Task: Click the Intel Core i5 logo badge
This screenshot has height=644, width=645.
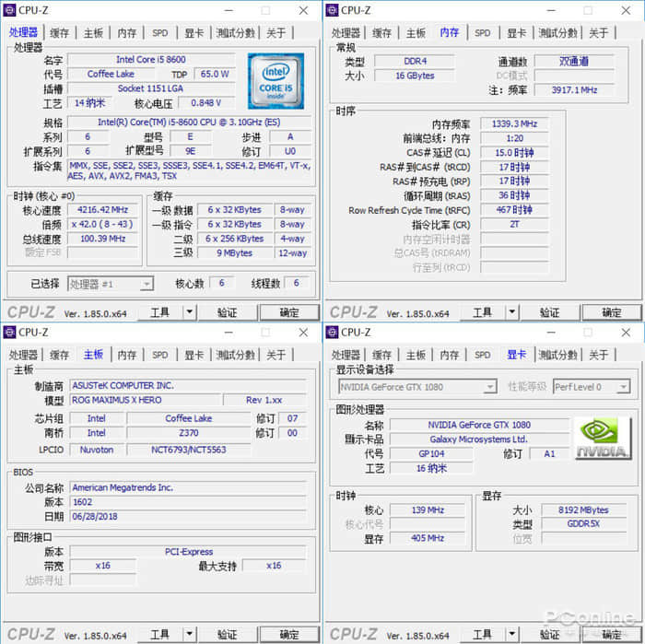Action: point(276,81)
